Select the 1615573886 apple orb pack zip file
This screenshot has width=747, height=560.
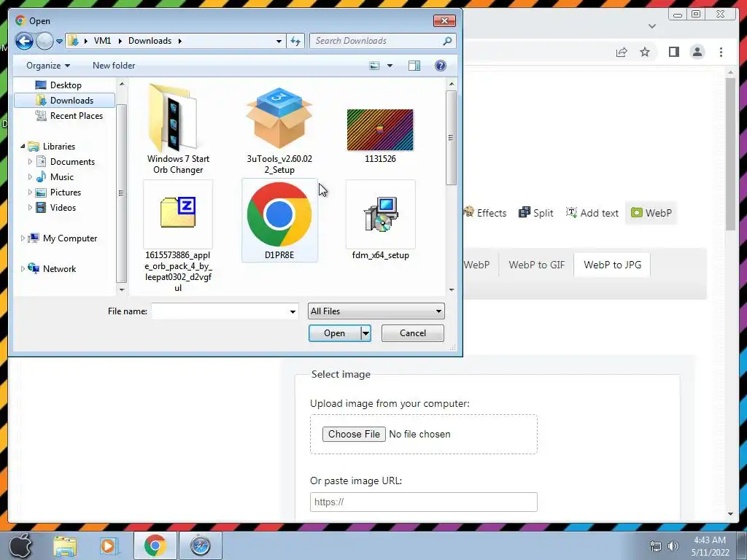point(178,236)
